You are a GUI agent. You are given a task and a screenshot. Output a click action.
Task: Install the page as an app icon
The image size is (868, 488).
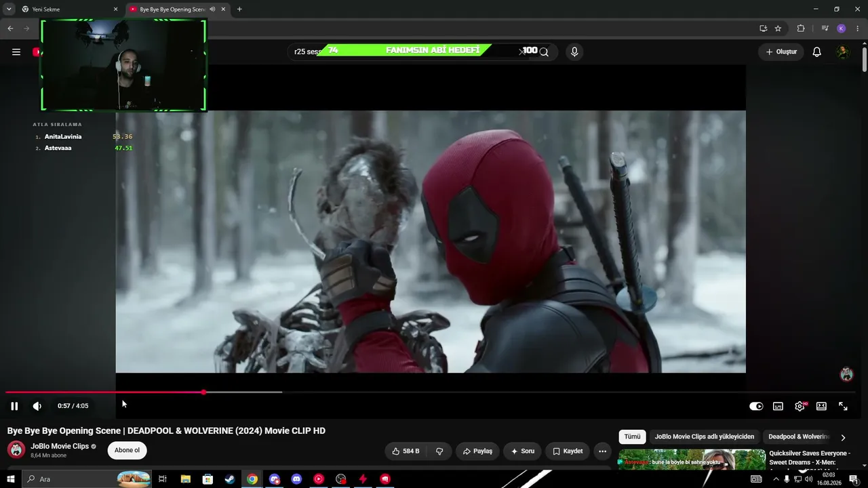click(763, 28)
